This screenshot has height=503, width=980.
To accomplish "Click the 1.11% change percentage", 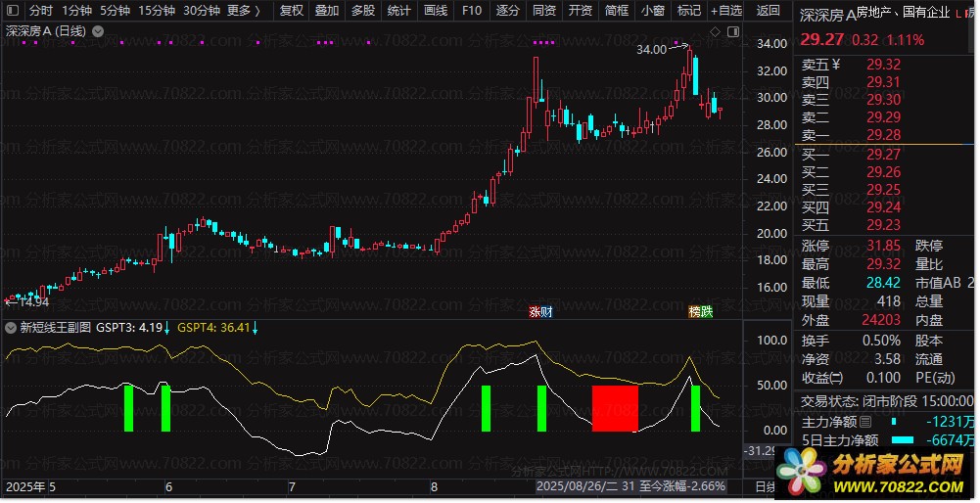I will coord(906,40).
